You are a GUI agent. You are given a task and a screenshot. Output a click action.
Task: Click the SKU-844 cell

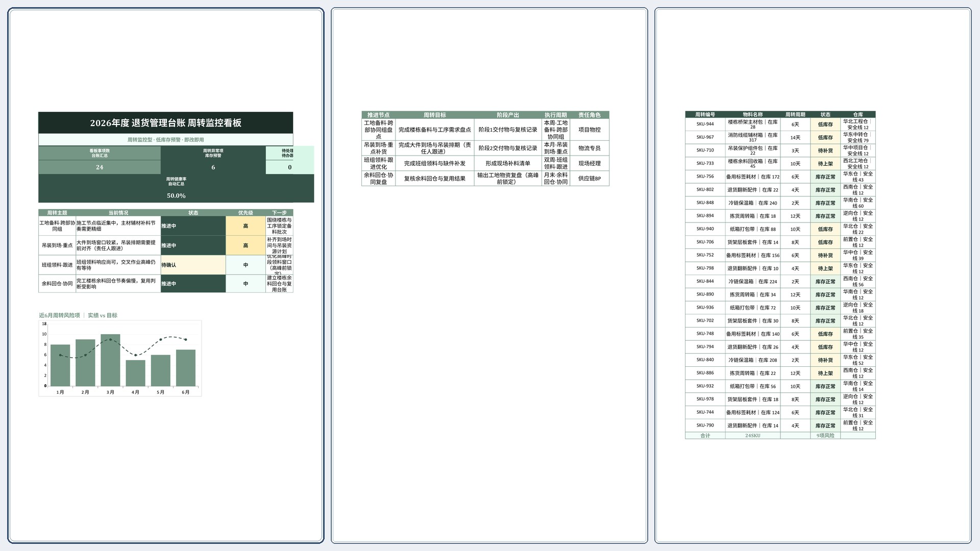pos(705,282)
